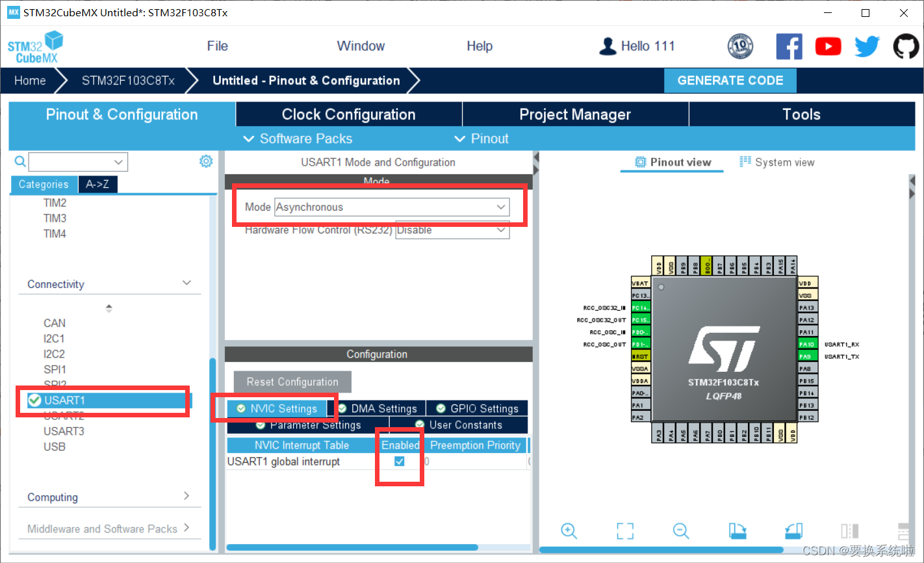Screen dimensions: 924x563
Task: Open the categories gear settings icon
Action: click(206, 161)
